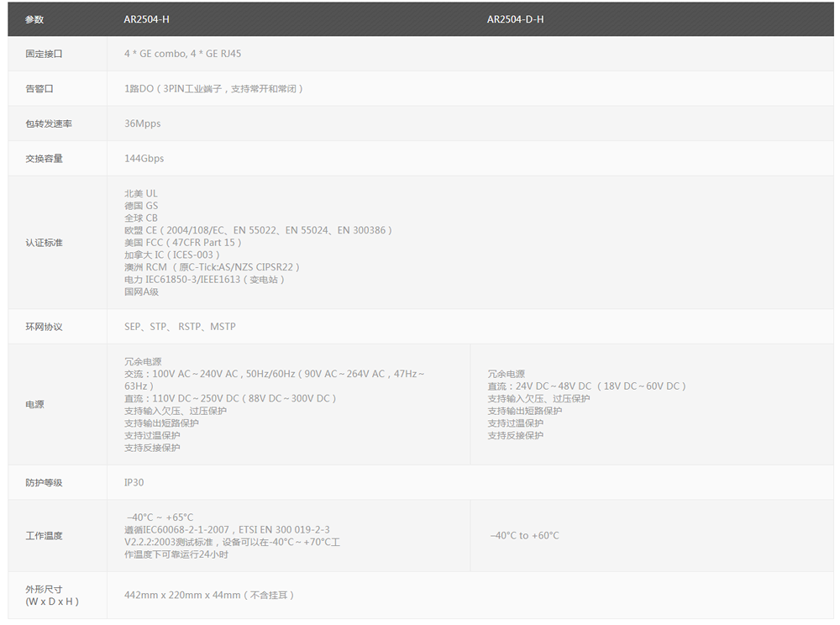The image size is (840, 625).
Task: Select the SEP、STP、RSTP、MSTP protocol text
Action: tap(180, 326)
